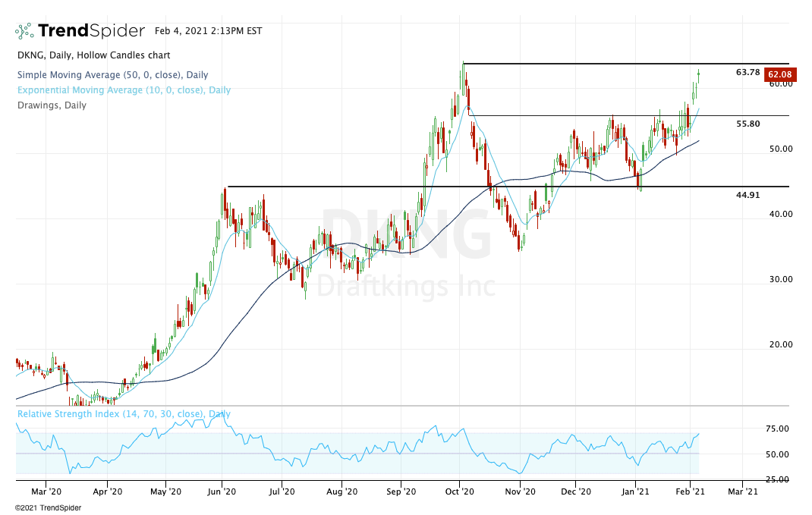
Task: Click the Exponential Moving Average (10) legend label
Action: tap(124, 89)
